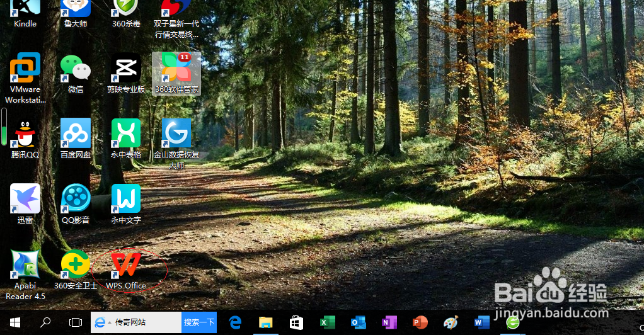Open 微信 (WeChat) desktop icon

tap(76, 74)
